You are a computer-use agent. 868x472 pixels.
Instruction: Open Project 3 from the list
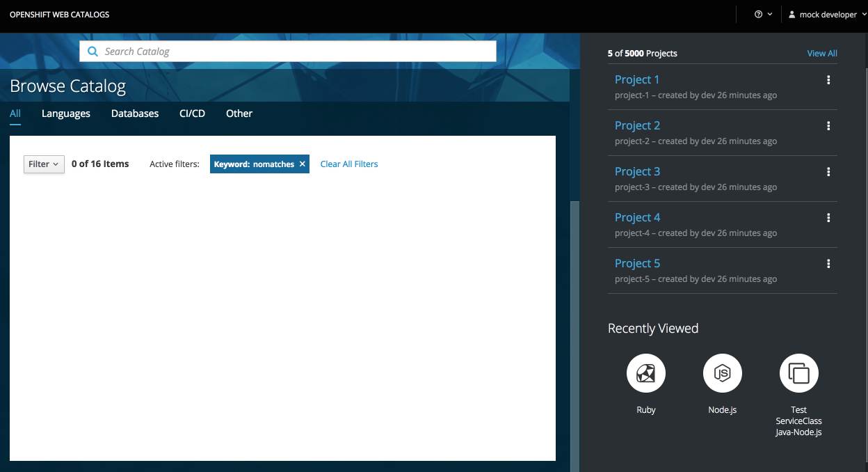(x=637, y=171)
